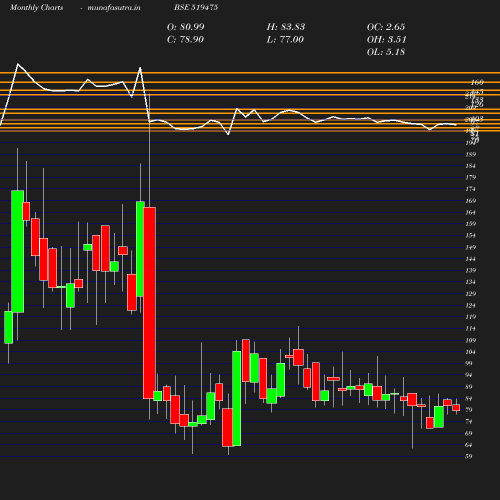
Task: Select the low value 'L: 77.00'
Action: [x=285, y=40]
